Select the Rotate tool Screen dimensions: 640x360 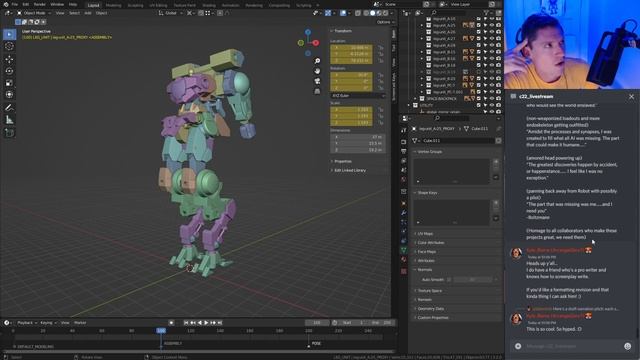(9, 71)
